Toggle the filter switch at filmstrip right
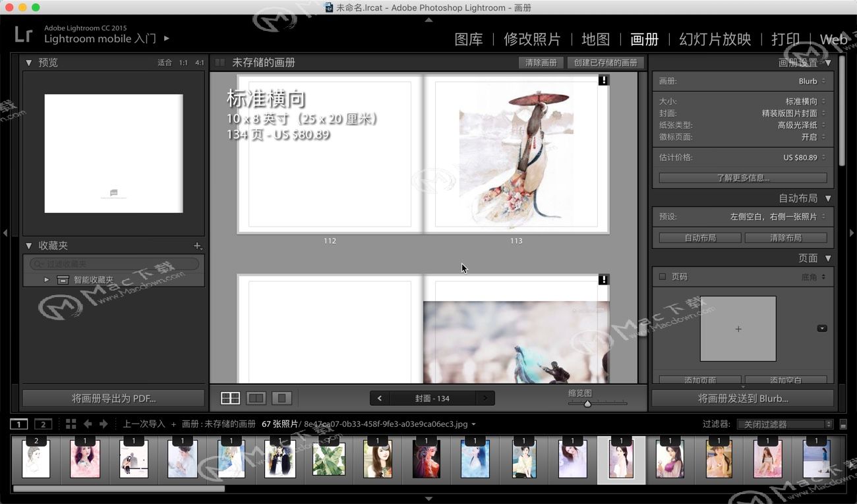 pyautogui.click(x=843, y=425)
